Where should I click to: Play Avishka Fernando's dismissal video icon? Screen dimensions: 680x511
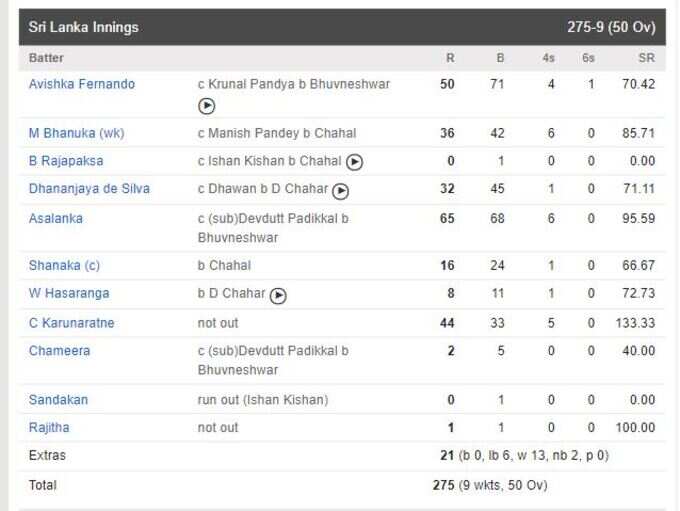206,106
